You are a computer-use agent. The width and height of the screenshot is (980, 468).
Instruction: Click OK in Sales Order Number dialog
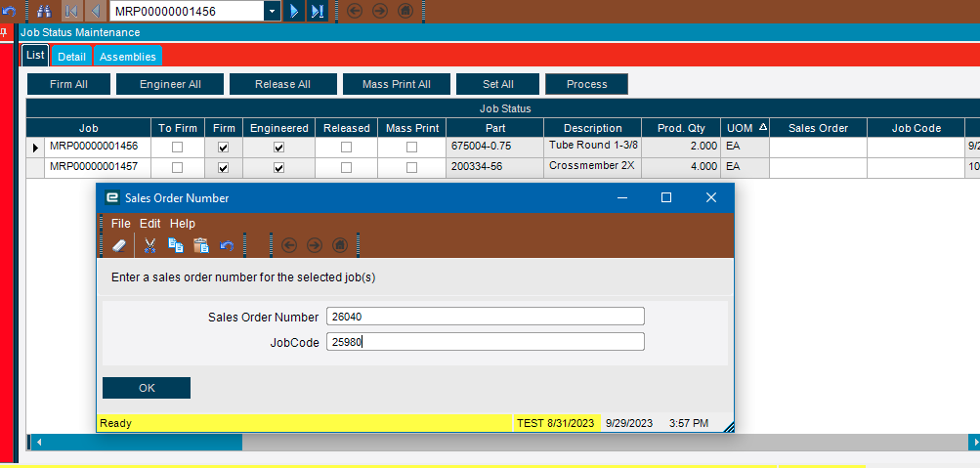coord(147,388)
